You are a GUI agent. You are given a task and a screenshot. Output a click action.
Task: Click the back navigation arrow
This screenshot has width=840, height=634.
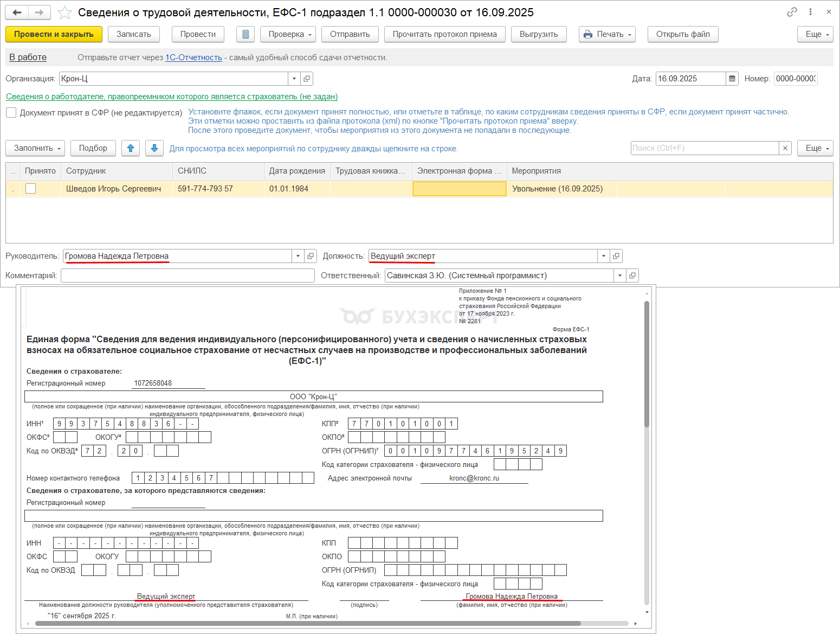click(17, 12)
